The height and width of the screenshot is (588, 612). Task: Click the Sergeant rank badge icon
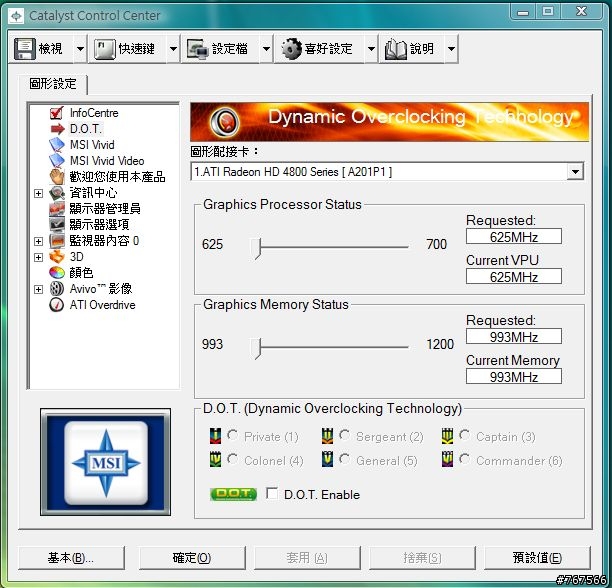[327, 436]
